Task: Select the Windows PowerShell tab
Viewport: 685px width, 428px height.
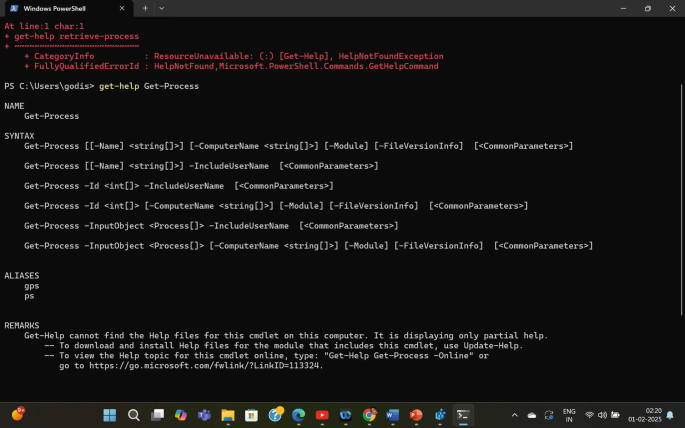Action: (60, 8)
